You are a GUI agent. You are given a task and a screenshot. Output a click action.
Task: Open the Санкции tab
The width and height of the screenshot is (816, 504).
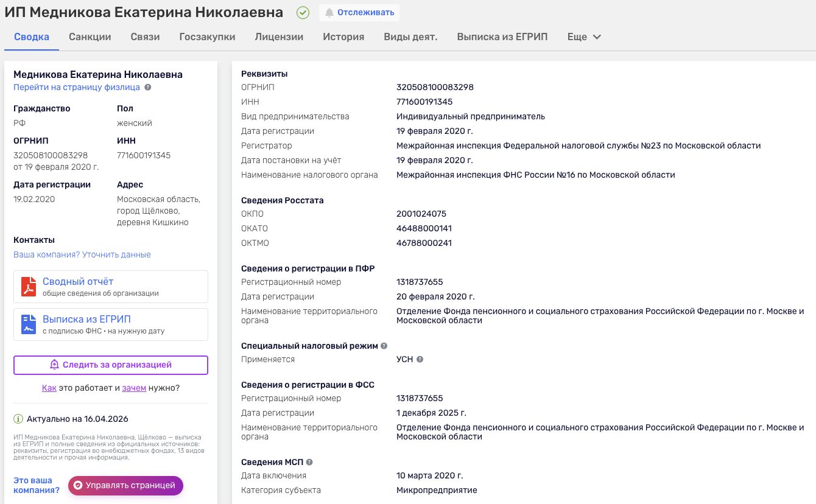(90, 37)
